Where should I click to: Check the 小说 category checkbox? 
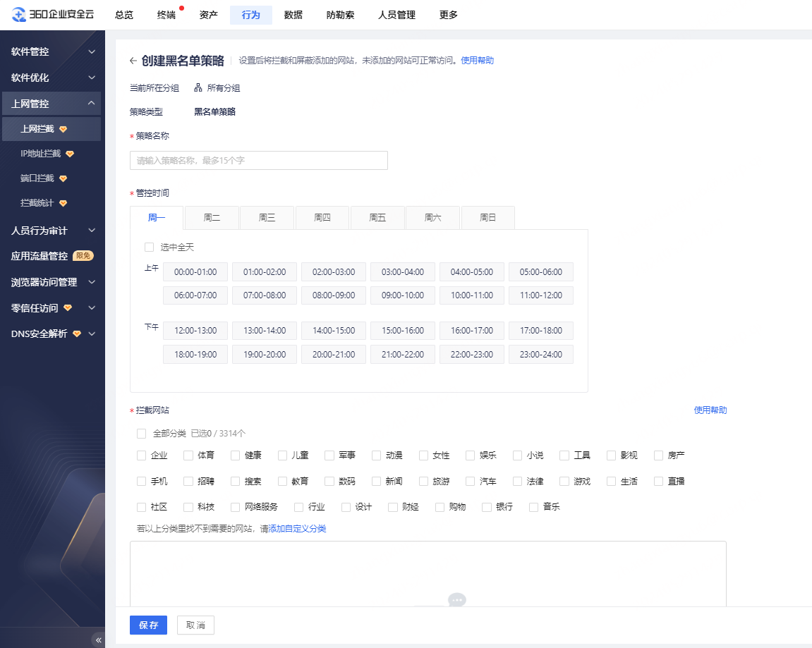517,456
